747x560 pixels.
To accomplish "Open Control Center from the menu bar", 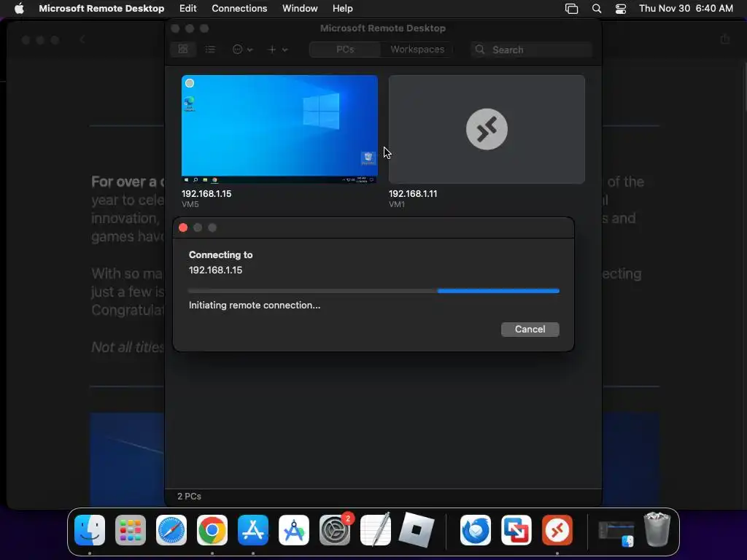I will pyautogui.click(x=620, y=9).
